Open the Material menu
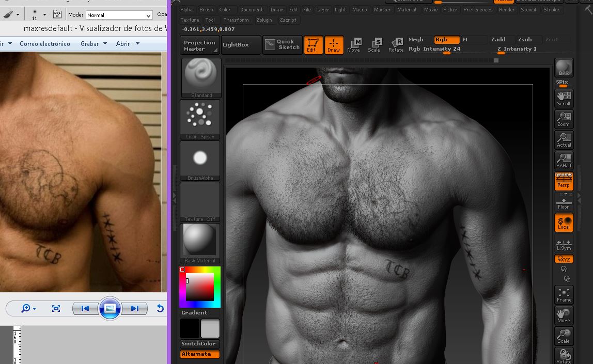The width and height of the screenshot is (593, 364). 407,10
